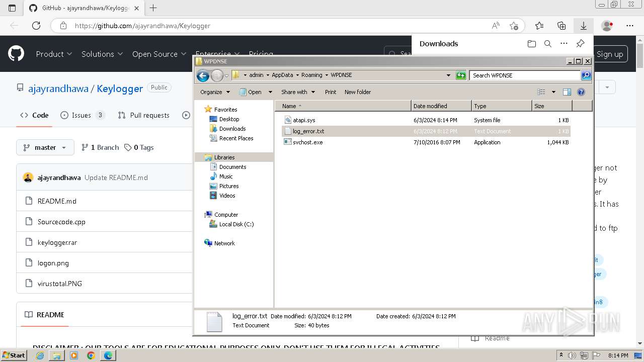This screenshot has height=362, width=644.
Task: Toggle the Explorer preview pane
Action: [x=567, y=92]
